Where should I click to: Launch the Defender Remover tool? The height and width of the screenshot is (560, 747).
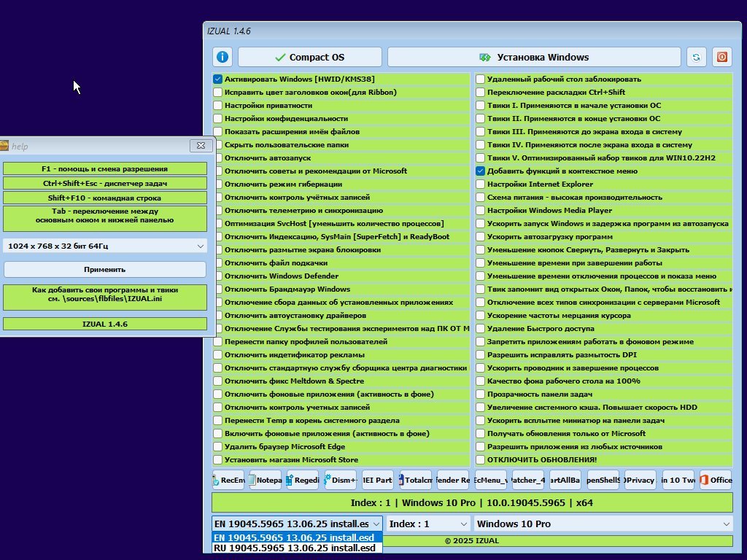coord(452,480)
